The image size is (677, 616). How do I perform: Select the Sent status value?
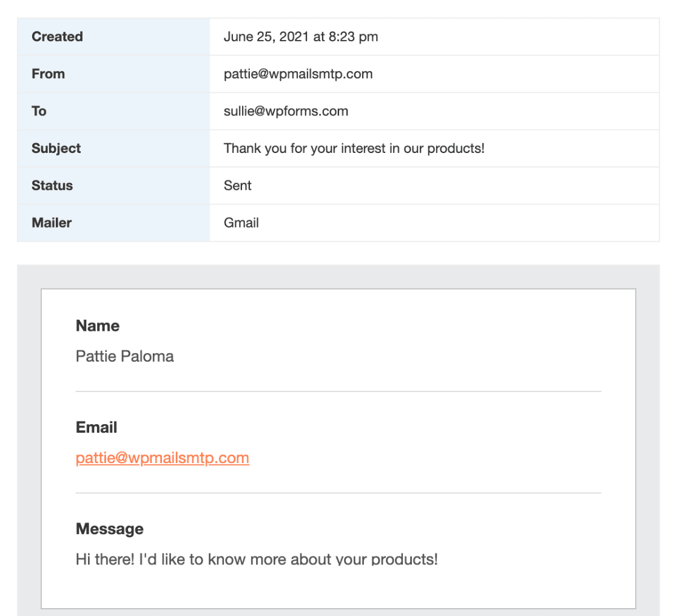237,185
